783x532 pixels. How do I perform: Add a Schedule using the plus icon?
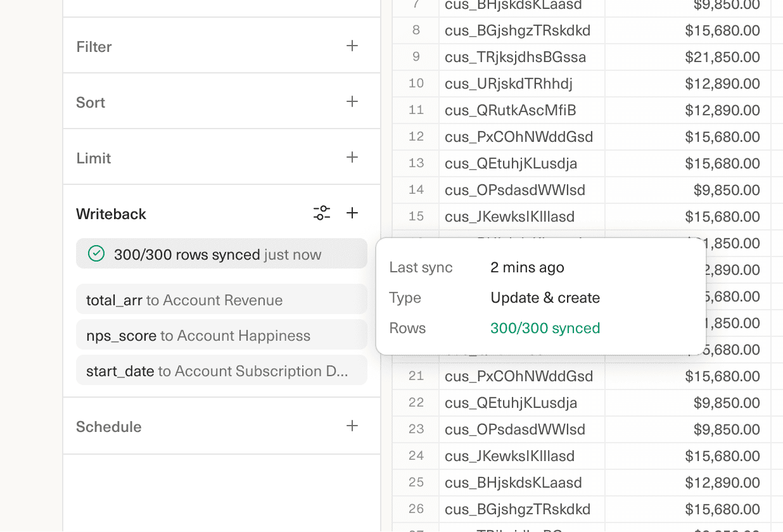(x=352, y=426)
